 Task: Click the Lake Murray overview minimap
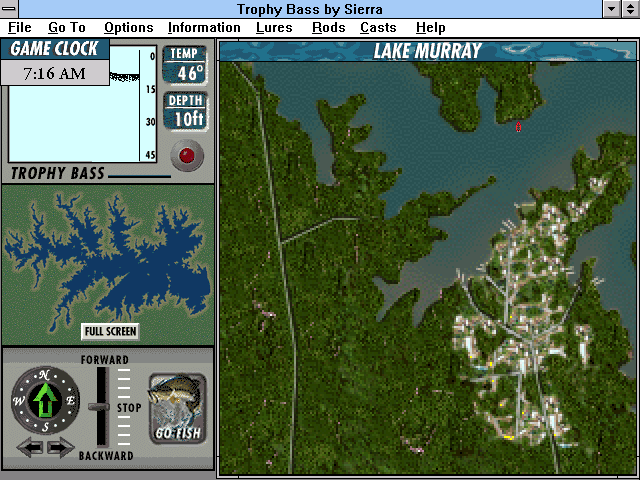(108, 264)
